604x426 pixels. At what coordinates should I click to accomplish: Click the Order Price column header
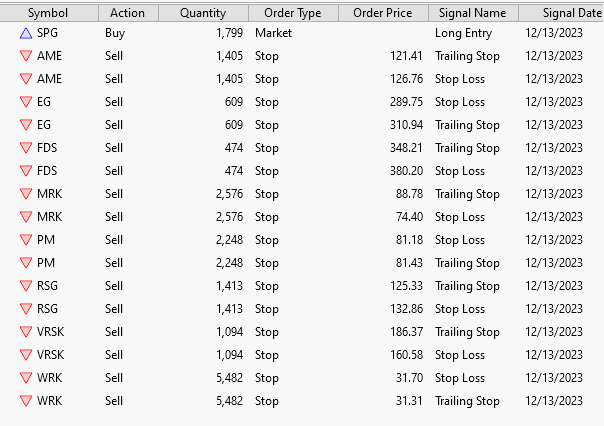tap(382, 13)
